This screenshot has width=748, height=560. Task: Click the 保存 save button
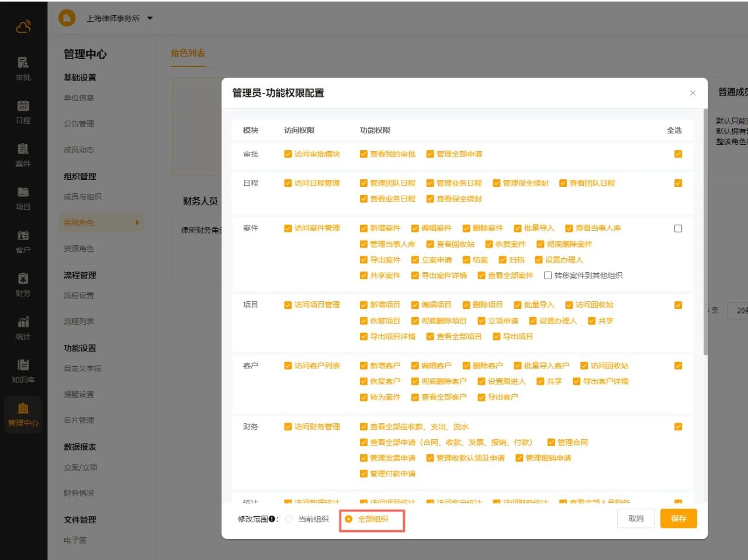coord(678,519)
